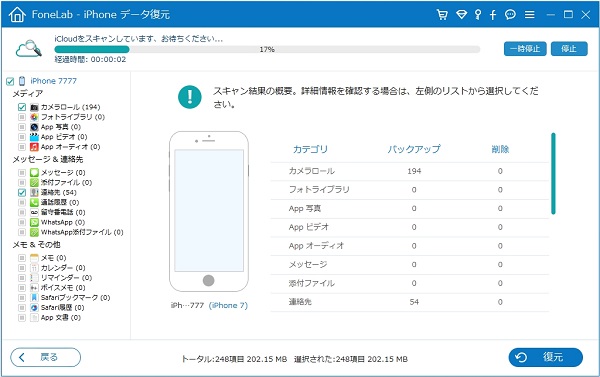Click the 一時停止 pause button
Screen dimensions: 600x377
coord(525,49)
